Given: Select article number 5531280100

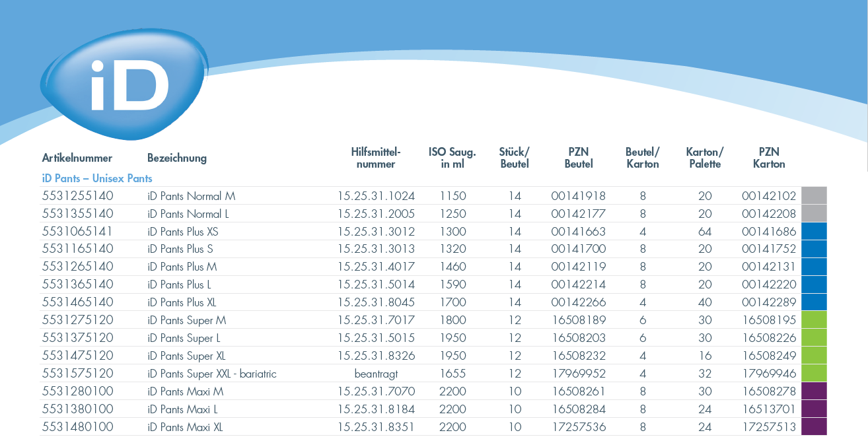Looking at the screenshot, I should tap(78, 391).
